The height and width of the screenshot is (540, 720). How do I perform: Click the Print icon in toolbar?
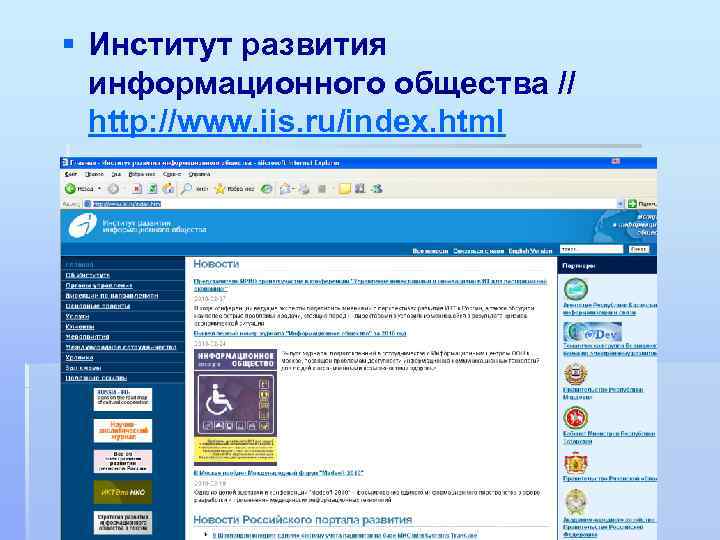click(x=304, y=189)
